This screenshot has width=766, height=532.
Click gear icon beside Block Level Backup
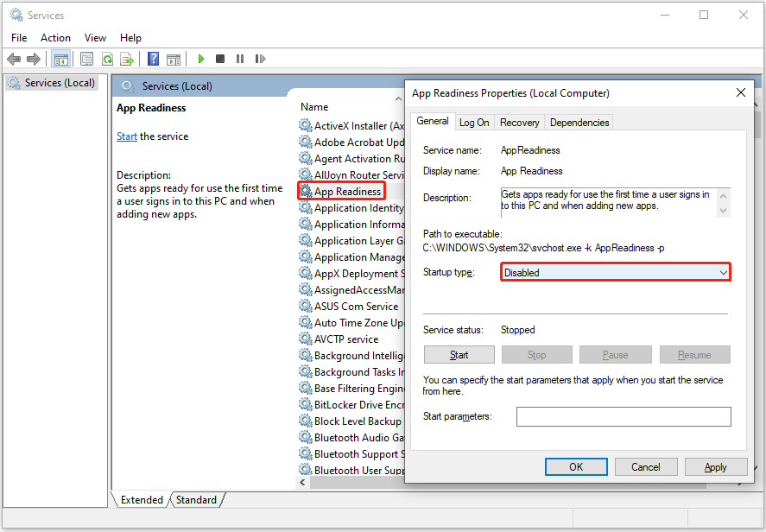click(x=306, y=421)
